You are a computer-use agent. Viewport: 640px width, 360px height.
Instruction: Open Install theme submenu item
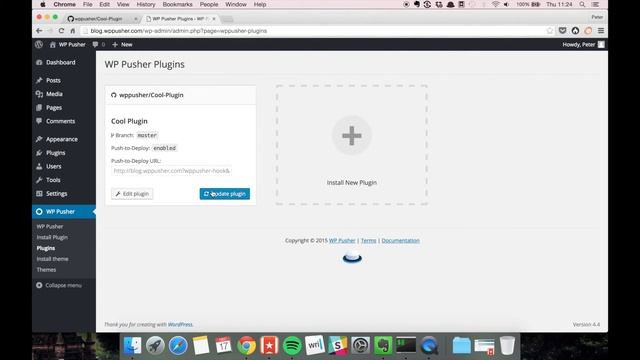click(53, 259)
